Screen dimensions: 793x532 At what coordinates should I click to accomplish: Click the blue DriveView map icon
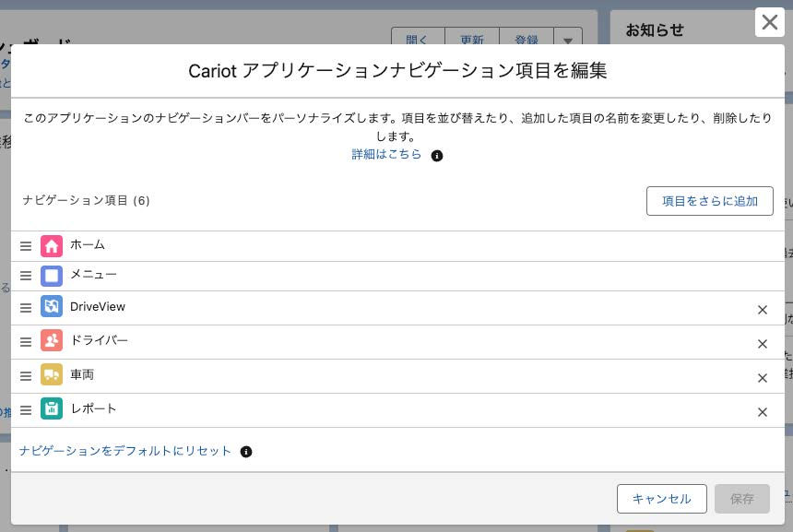52,306
